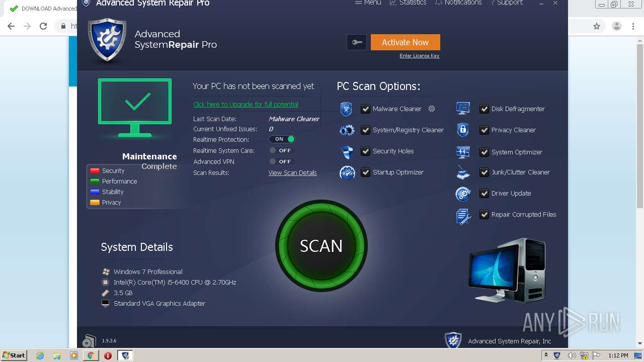Click the Enter License Key link
Viewport: 644px width, 362px height.
point(419,56)
